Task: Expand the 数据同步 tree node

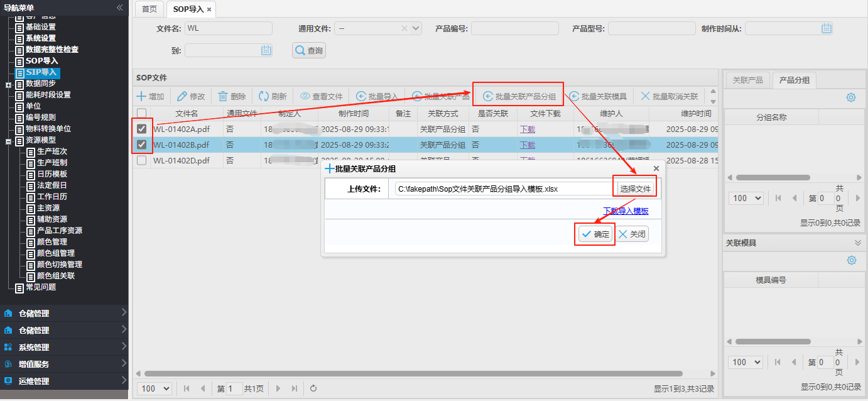Action: point(8,84)
